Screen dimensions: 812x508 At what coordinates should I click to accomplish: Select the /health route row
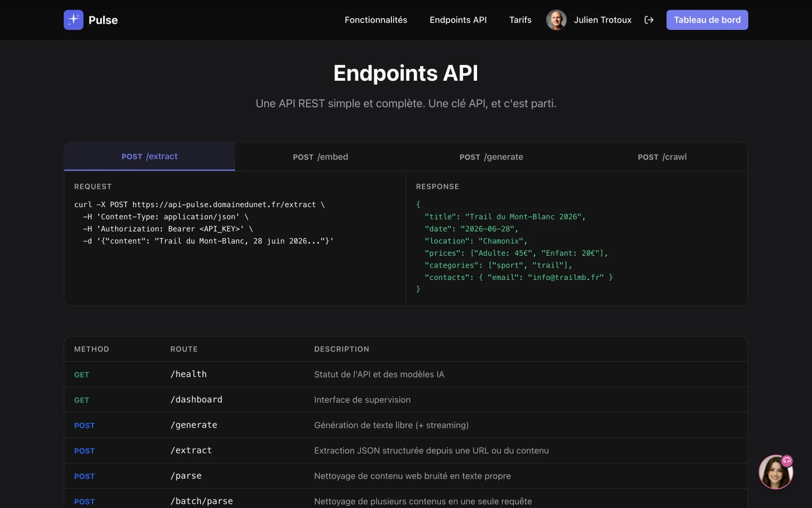[x=188, y=374]
